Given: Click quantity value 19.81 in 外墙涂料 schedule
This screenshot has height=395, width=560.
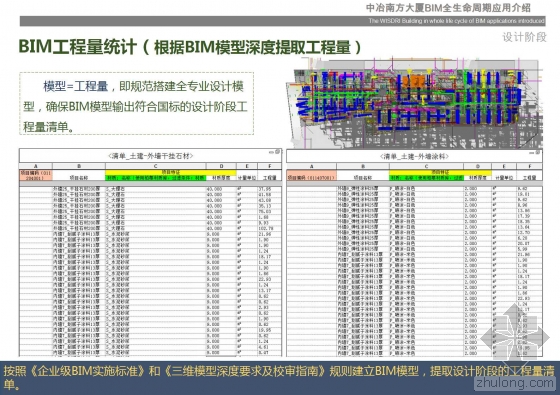Looking at the screenshot, I should click(x=524, y=194).
